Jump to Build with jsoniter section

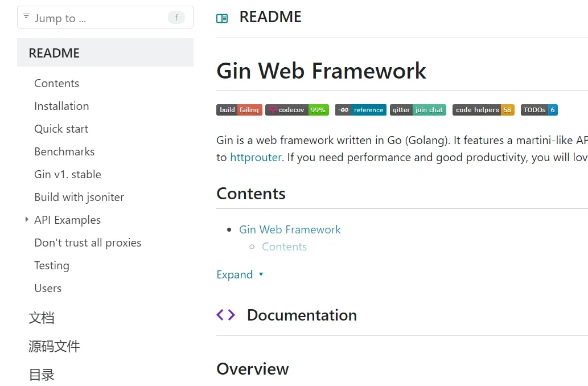(x=79, y=198)
